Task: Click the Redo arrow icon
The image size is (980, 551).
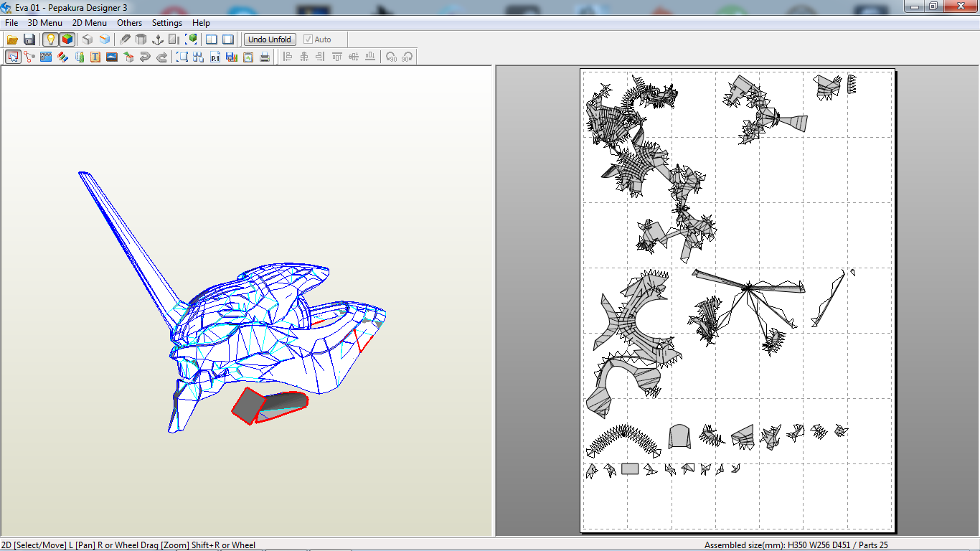Action: pos(161,57)
